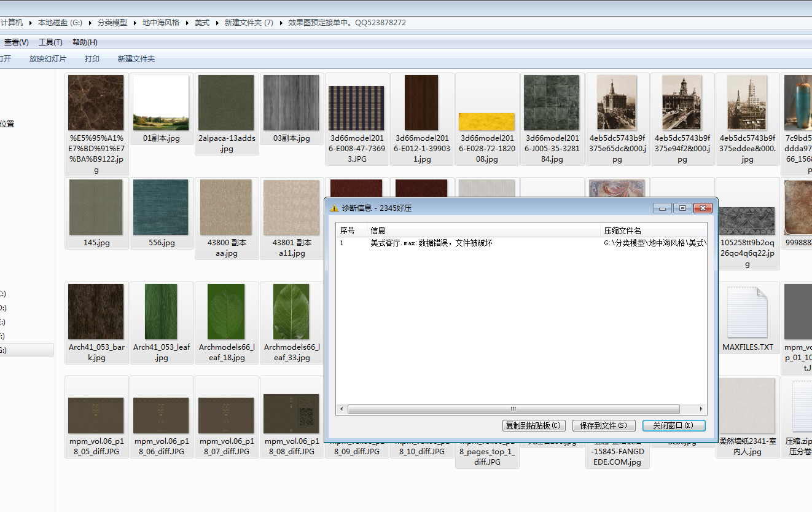The image size is (812, 512).
Task: Minimize the 诊断信息 dialog
Action: 662,208
